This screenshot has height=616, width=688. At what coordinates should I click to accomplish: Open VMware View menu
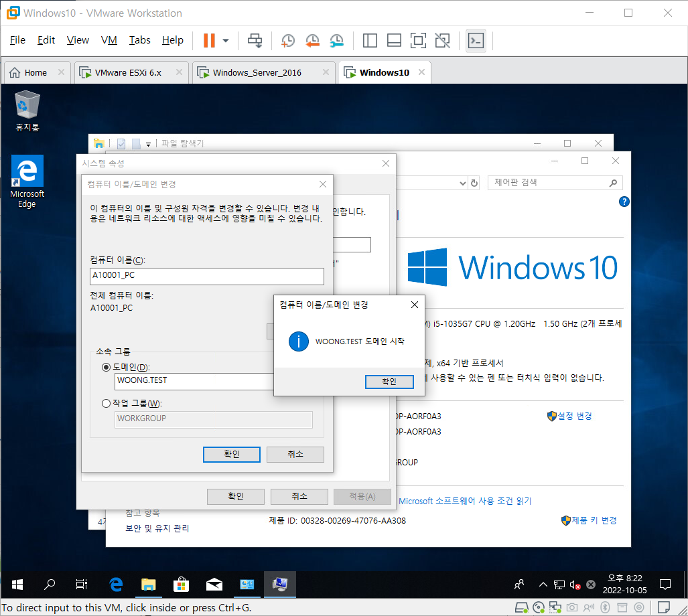click(x=78, y=40)
